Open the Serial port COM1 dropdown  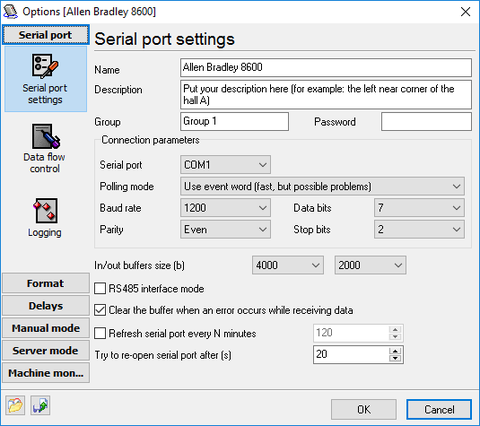point(225,165)
